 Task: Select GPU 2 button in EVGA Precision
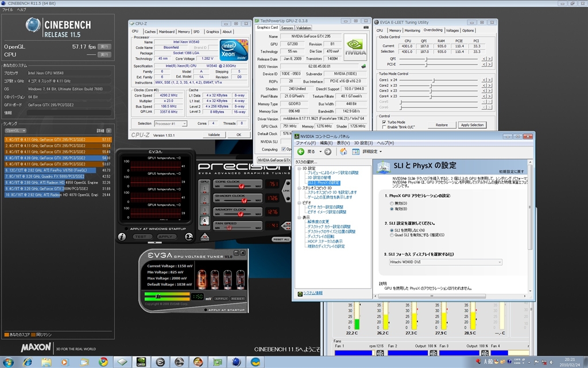point(204,200)
